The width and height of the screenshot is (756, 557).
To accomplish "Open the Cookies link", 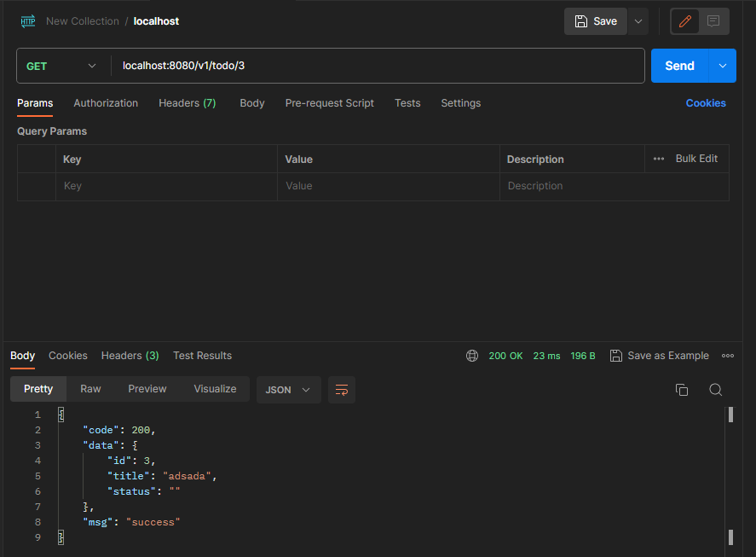I will click(706, 103).
